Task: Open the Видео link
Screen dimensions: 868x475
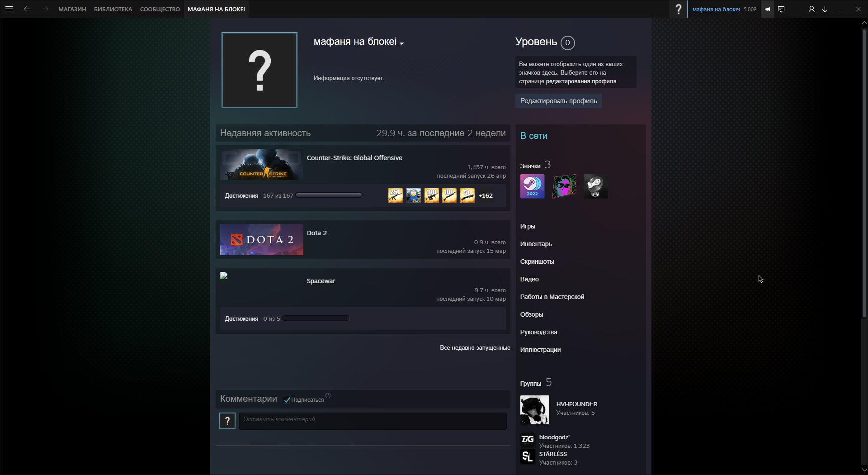Action: pyautogui.click(x=529, y=279)
